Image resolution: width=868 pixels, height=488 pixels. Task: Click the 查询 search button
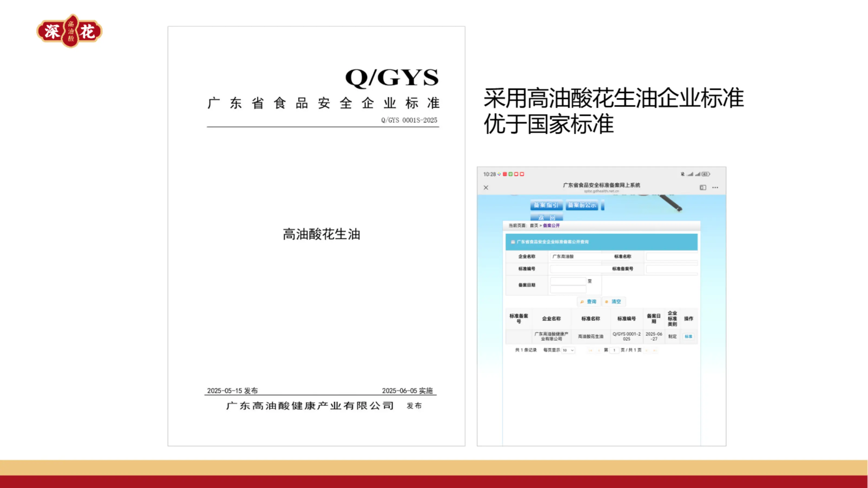[588, 302]
